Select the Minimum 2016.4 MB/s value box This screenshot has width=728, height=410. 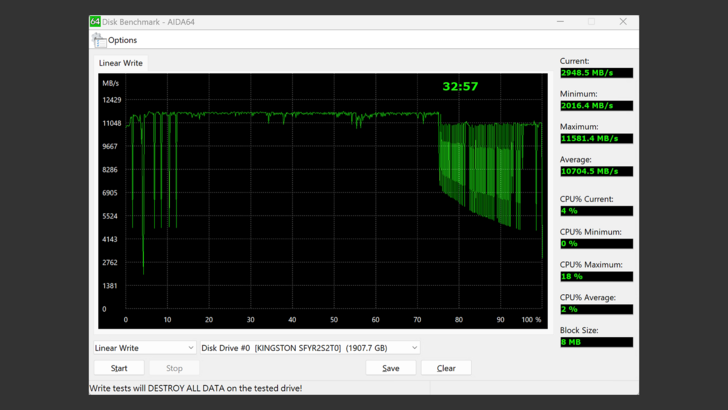[x=596, y=105]
